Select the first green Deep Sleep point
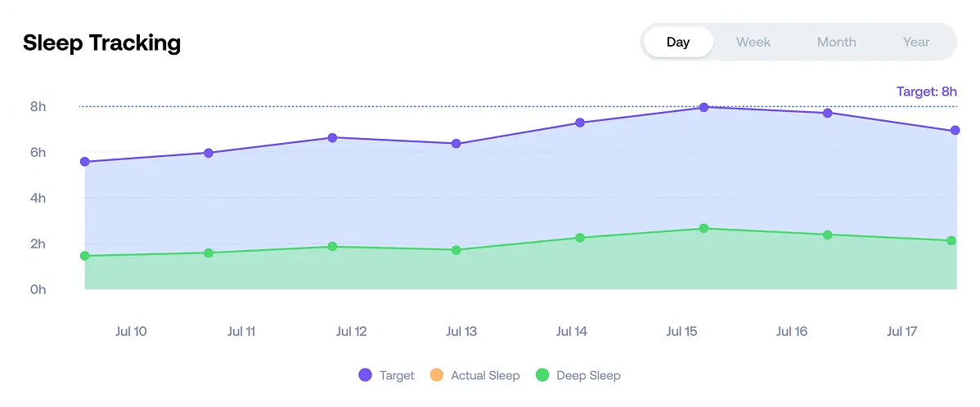This screenshot has height=407, width=980. (x=85, y=256)
